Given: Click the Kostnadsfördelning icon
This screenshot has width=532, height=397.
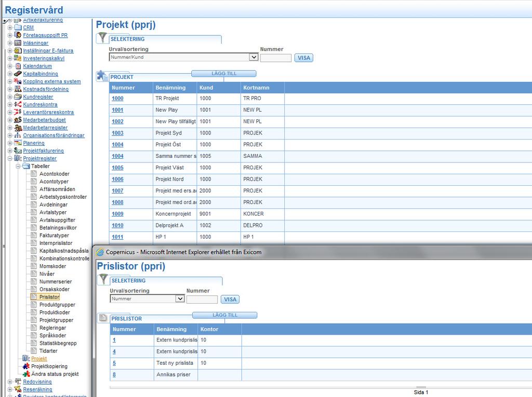Looking at the screenshot, I should 18,89.
